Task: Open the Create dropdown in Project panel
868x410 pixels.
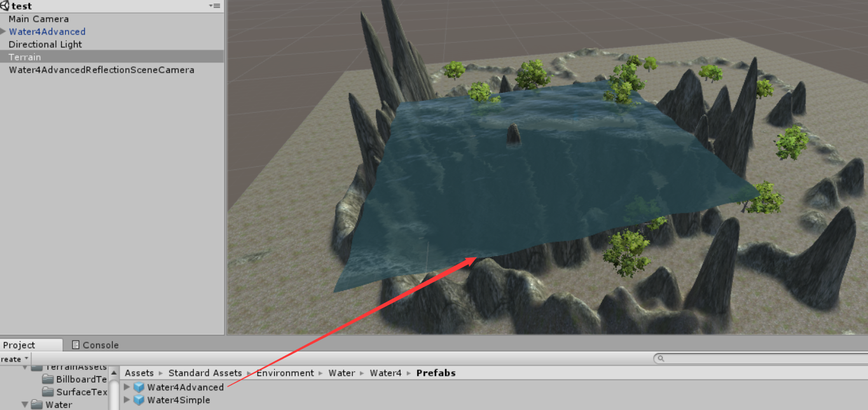Action: (x=13, y=358)
